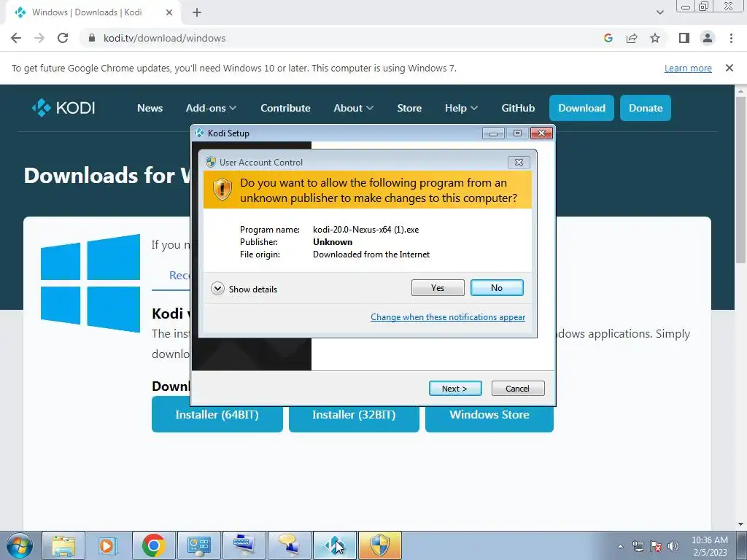Open the Windows Start menu
The image size is (747, 560).
tap(19, 545)
